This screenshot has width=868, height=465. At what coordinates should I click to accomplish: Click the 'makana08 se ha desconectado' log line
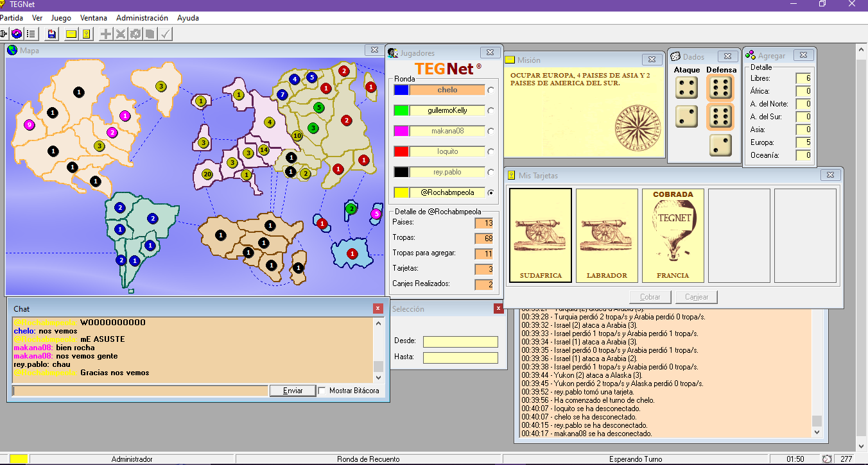click(x=587, y=434)
